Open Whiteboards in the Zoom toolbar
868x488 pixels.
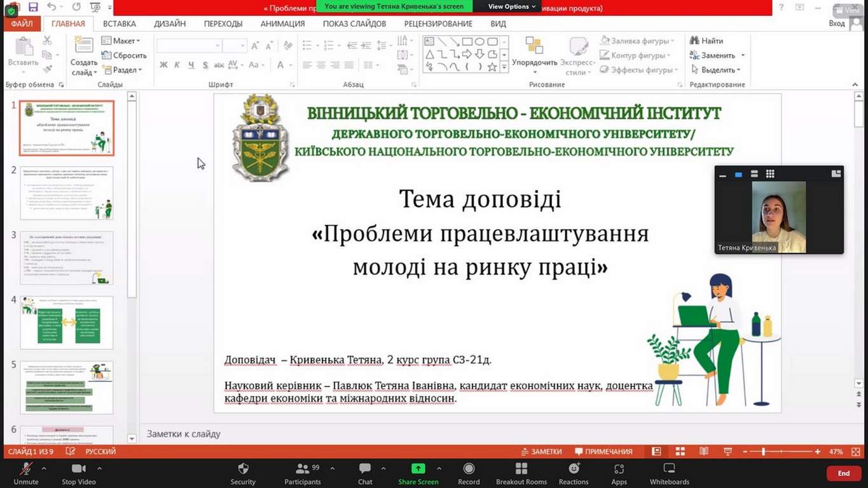click(669, 469)
